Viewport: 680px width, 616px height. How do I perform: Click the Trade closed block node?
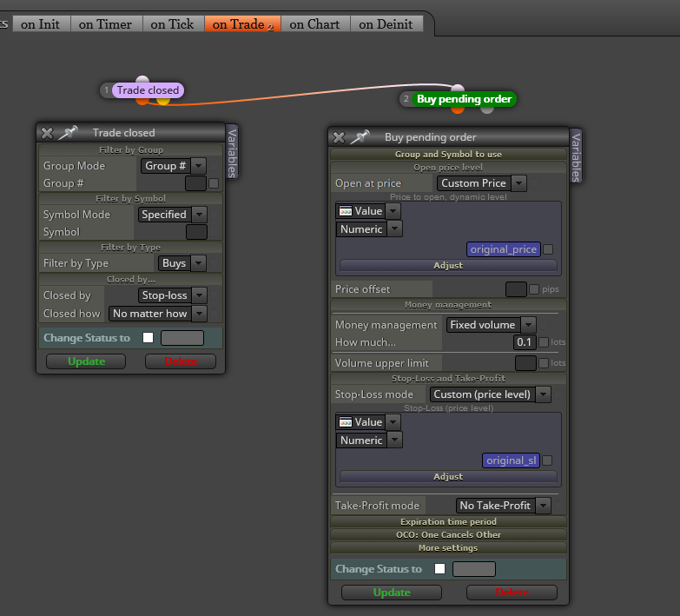pyautogui.click(x=148, y=90)
